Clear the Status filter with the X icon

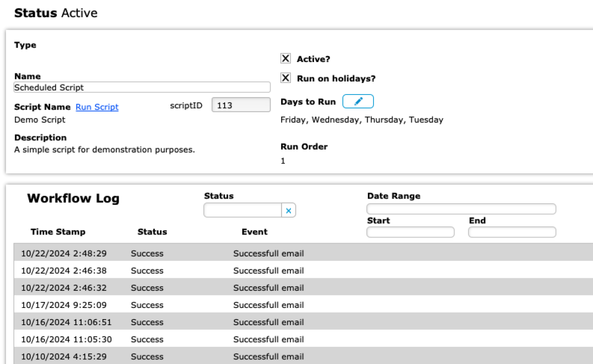click(x=289, y=211)
